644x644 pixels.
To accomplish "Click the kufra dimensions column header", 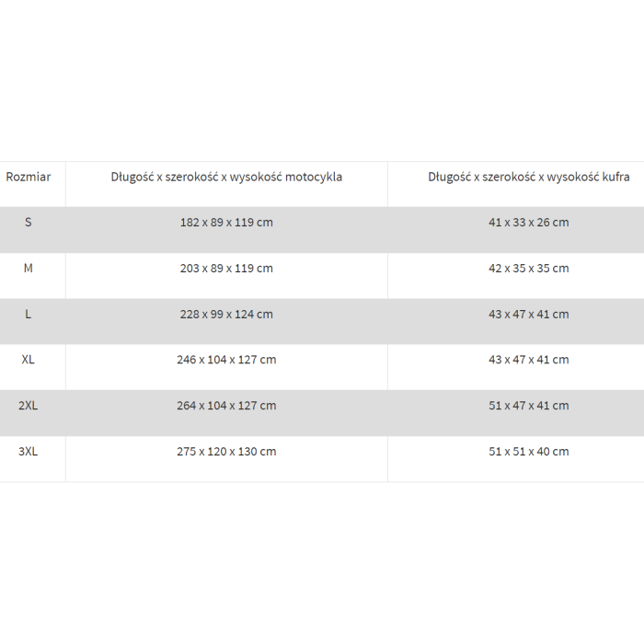I will pos(529,177).
